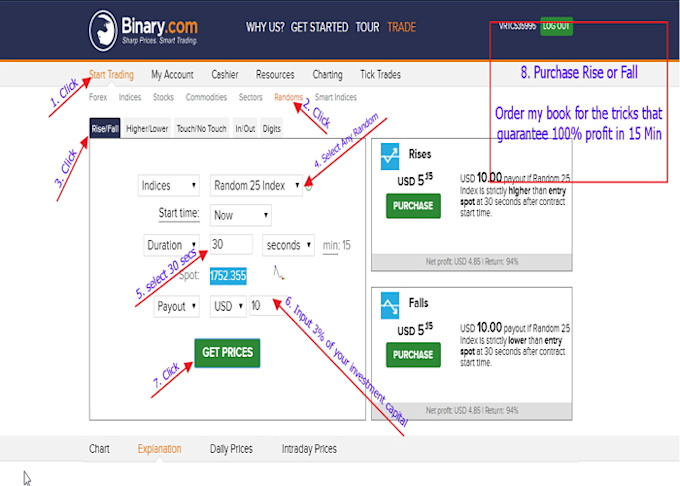Screen dimensions: 680x486
Task: Switch to the Explanation tab
Action: pyautogui.click(x=159, y=449)
